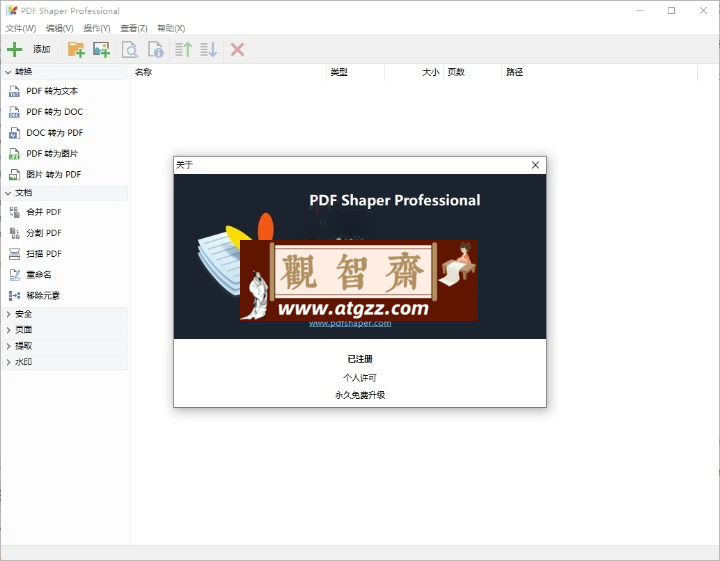Image resolution: width=720 pixels, height=561 pixels.
Task: Click the 已注册 text in dialog
Action: pyautogui.click(x=360, y=359)
